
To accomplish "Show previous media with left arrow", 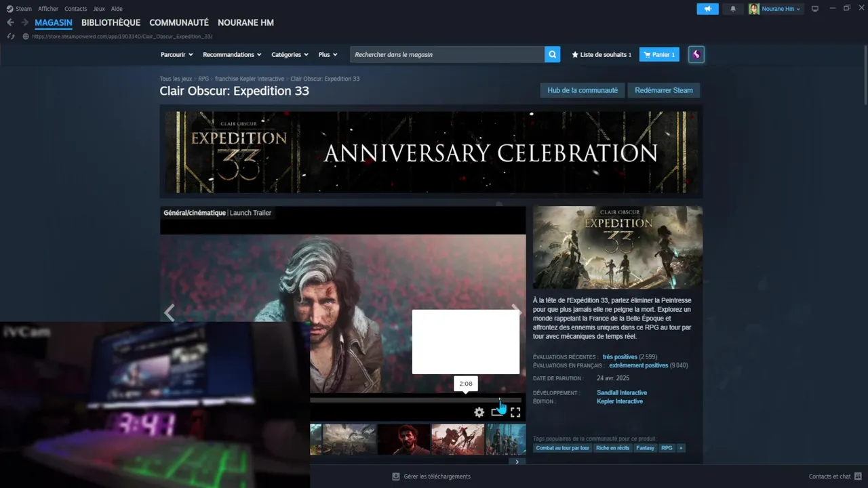I will click(169, 312).
